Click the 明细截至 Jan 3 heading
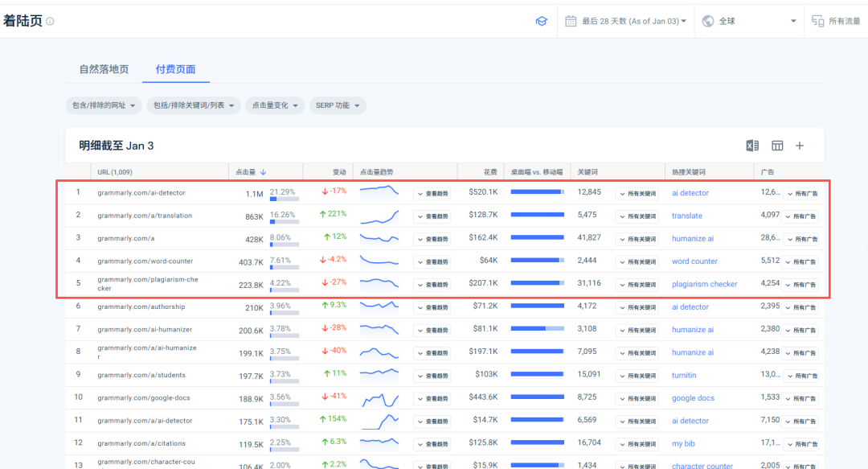868x469 pixels. pos(117,146)
